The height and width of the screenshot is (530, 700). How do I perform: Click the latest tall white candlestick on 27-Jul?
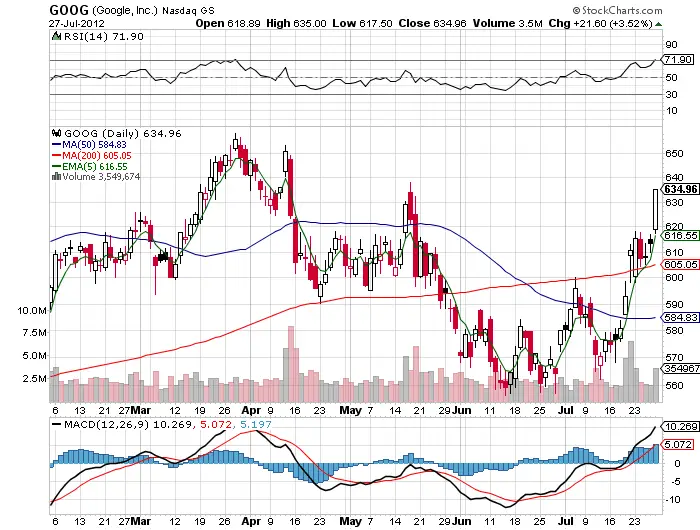pos(655,209)
